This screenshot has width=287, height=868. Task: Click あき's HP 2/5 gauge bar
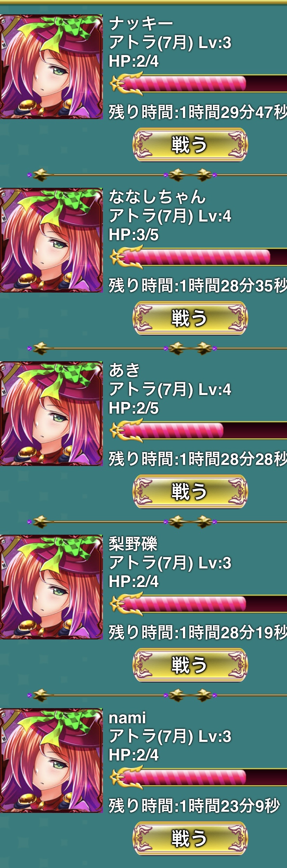coord(198,431)
